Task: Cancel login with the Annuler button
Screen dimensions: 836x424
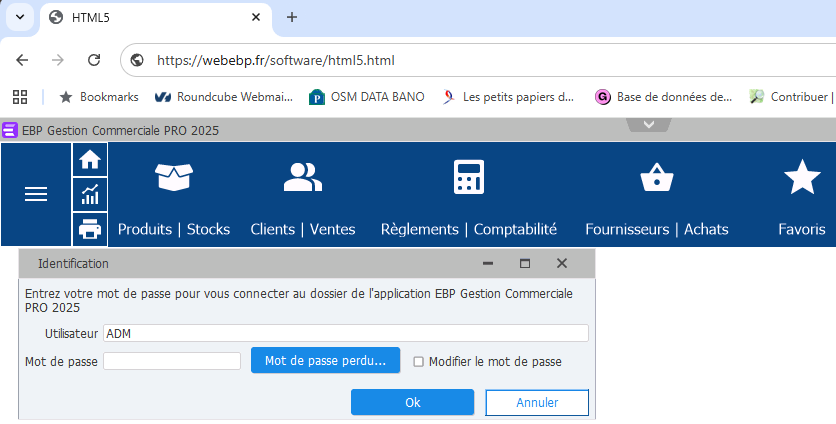Action: tap(537, 402)
